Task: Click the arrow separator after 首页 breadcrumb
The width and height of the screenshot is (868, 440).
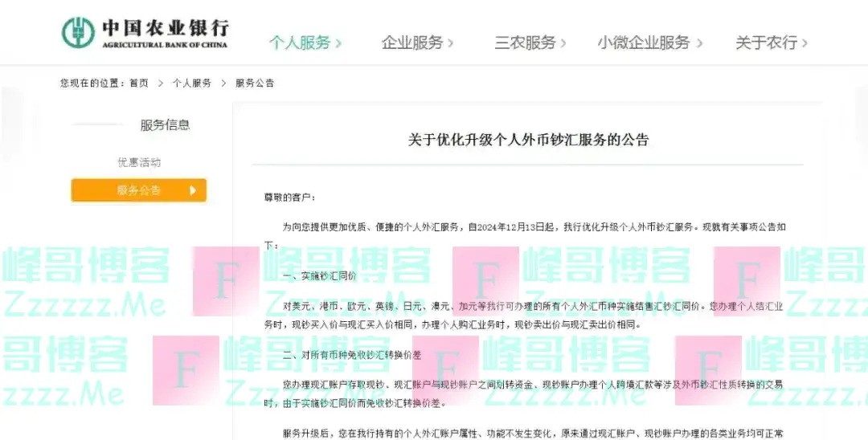Action: (160, 84)
